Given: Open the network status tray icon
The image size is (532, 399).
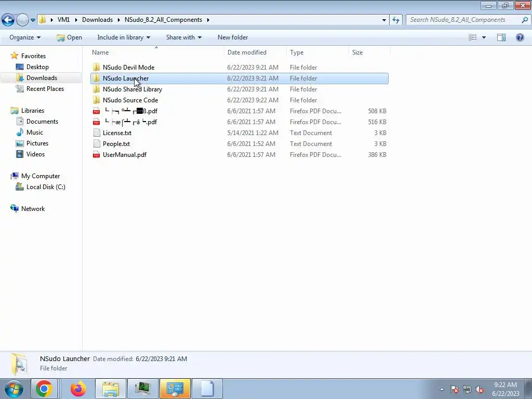Looking at the screenshot, I should [467, 389].
